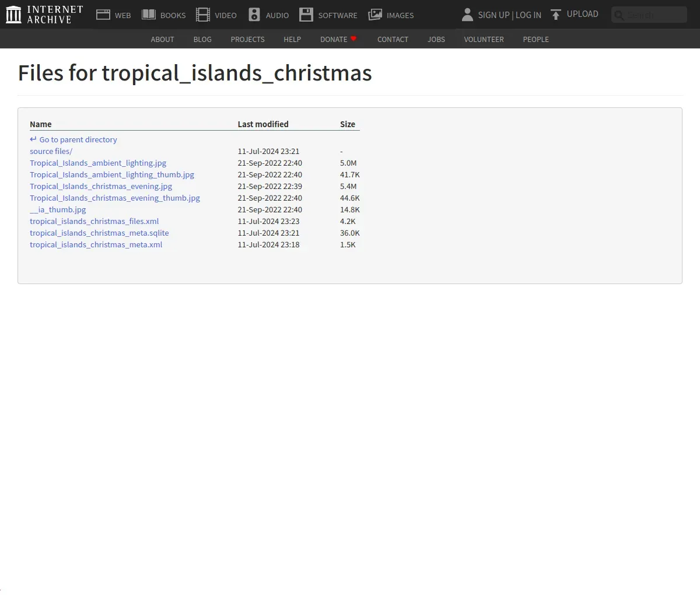The width and height of the screenshot is (700, 595).
Task: Click the Size column header
Action: click(348, 124)
